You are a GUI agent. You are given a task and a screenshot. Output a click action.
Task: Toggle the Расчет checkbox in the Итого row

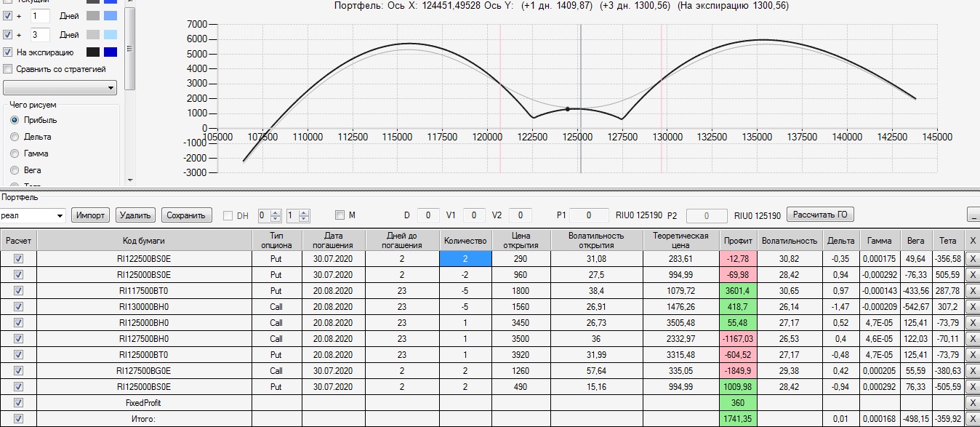click(x=19, y=418)
